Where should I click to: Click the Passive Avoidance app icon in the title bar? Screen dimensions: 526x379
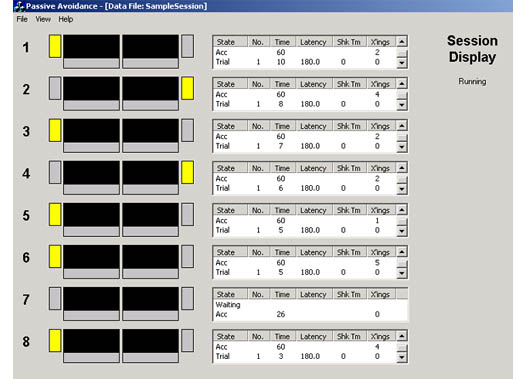pos(19,6)
